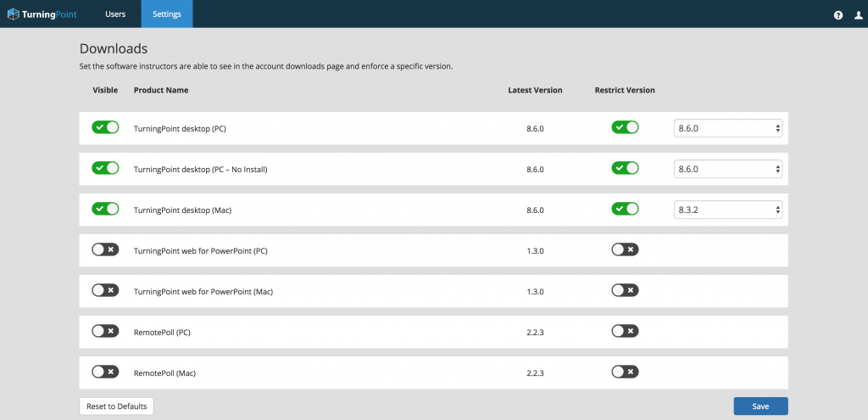Click the TurningPoint desktop (PC – No Install) name
The image size is (868, 420).
tap(200, 170)
